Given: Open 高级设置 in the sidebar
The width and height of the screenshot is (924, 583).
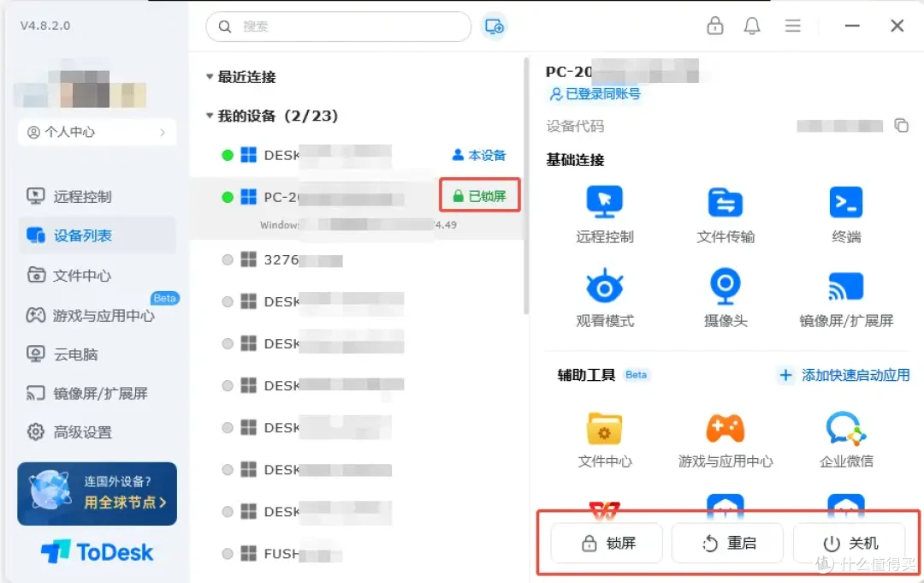Looking at the screenshot, I should (98, 432).
